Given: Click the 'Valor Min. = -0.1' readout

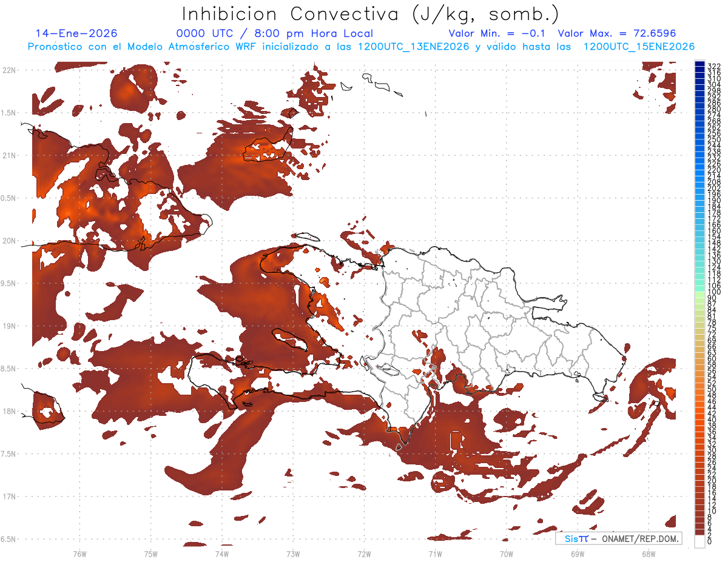Looking at the screenshot, I should (498, 34).
